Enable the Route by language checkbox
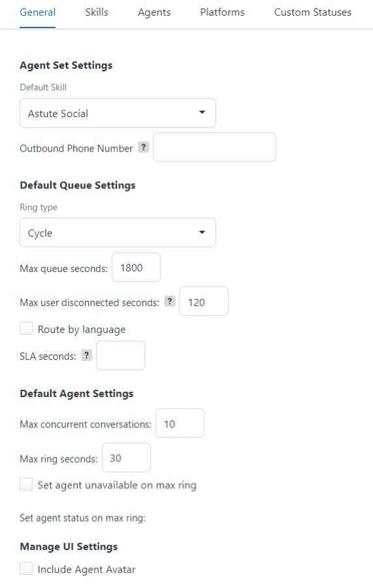This screenshot has width=373, height=588. tap(26, 328)
